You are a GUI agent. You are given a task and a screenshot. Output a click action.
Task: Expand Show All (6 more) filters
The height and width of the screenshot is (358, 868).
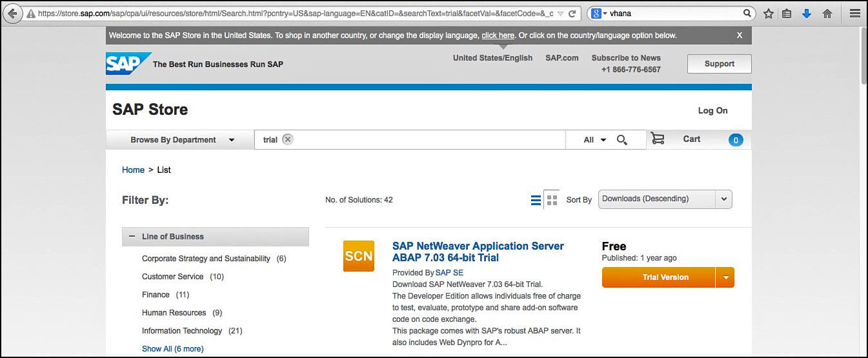[172, 349]
